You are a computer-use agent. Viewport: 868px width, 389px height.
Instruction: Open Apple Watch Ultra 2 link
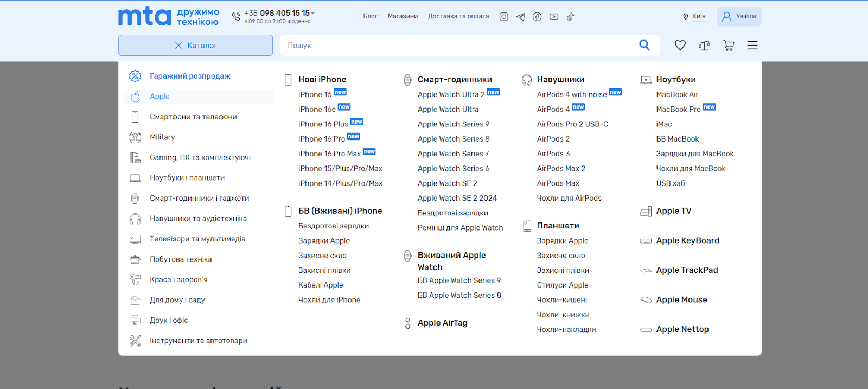click(451, 94)
